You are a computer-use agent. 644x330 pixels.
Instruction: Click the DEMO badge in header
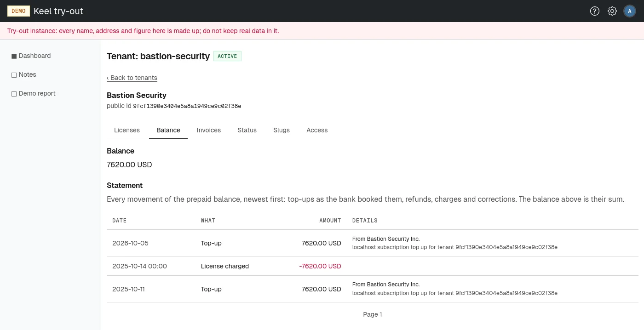18,11
